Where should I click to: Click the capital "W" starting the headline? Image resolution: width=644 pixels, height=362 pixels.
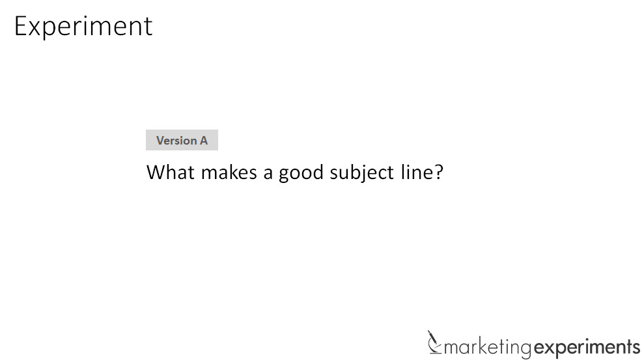(156, 173)
